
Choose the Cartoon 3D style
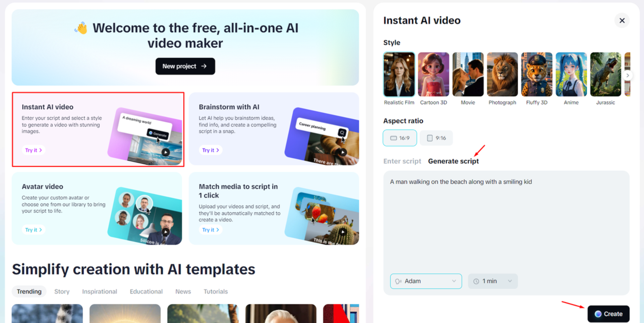pyautogui.click(x=433, y=75)
